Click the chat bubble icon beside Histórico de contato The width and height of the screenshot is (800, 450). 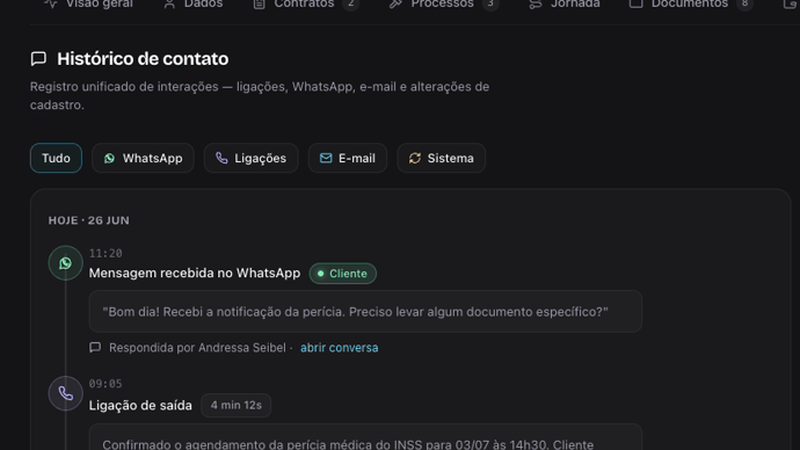pos(39,59)
